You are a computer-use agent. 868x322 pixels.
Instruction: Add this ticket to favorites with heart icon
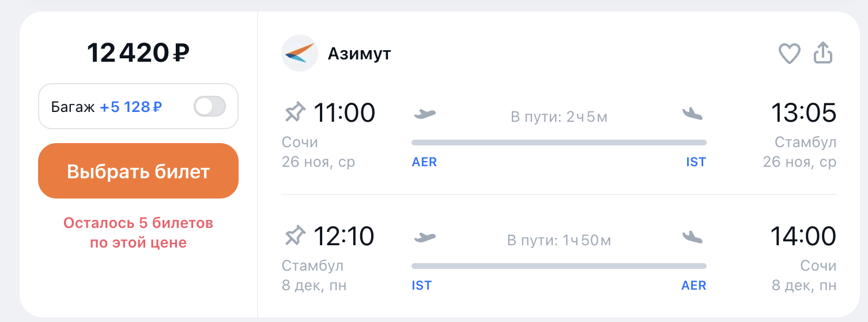(790, 54)
